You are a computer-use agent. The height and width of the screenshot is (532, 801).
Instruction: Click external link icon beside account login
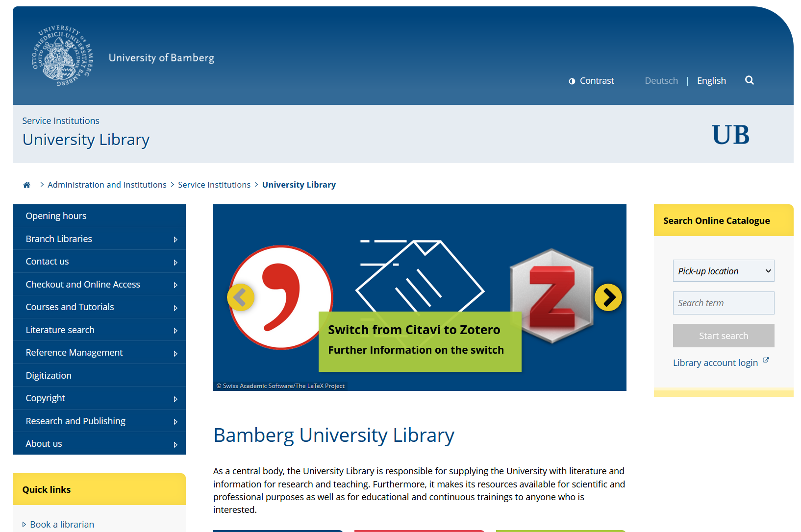point(766,360)
